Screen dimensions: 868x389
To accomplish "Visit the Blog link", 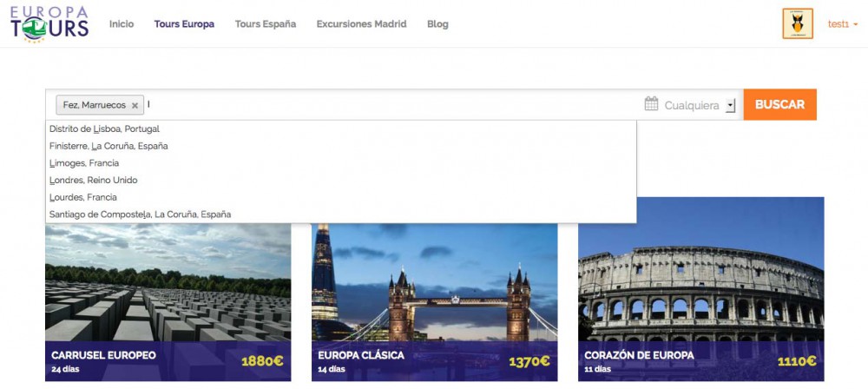I will (x=437, y=24).
